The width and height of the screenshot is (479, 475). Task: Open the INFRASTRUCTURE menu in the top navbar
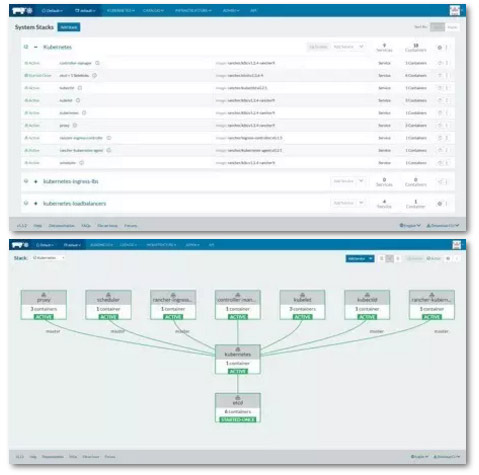193,11
